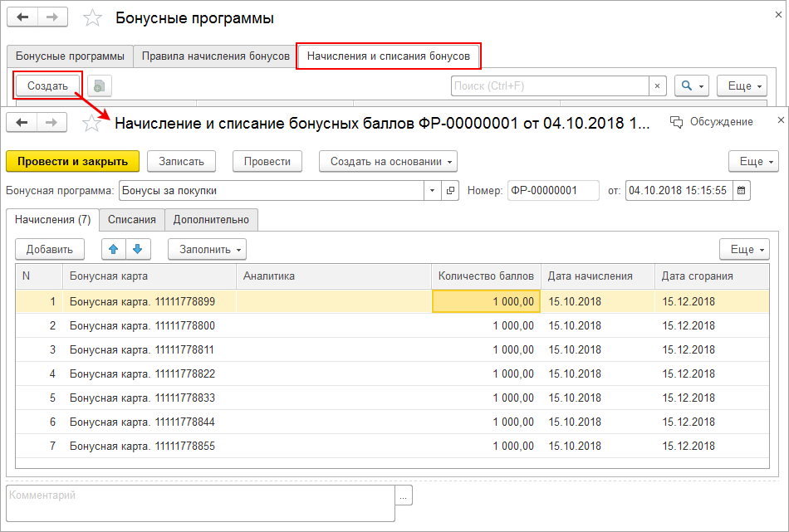The width and height of the screenshot is (789, 532).
Task: Focus the Поиск (Ctrl+F) search field
Action: tap(550, 86)
